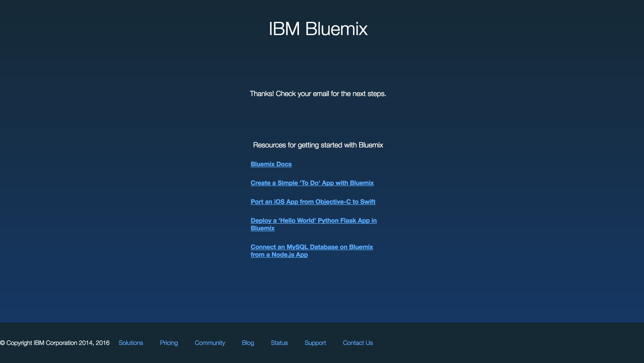Click 'Docs' in the Bluemix Docs link
The width and height of the screenshot is (644, 363).
coord(284,164)
